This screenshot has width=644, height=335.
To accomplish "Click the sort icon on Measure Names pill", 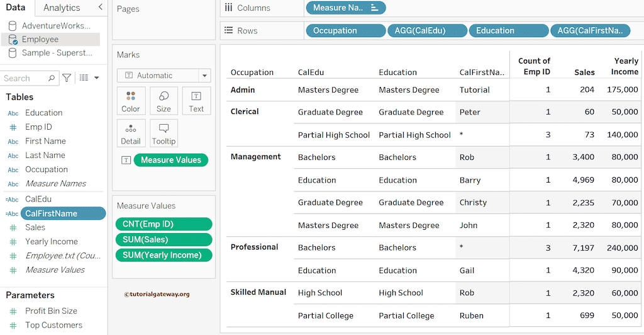I will click(x=375, y=8).
